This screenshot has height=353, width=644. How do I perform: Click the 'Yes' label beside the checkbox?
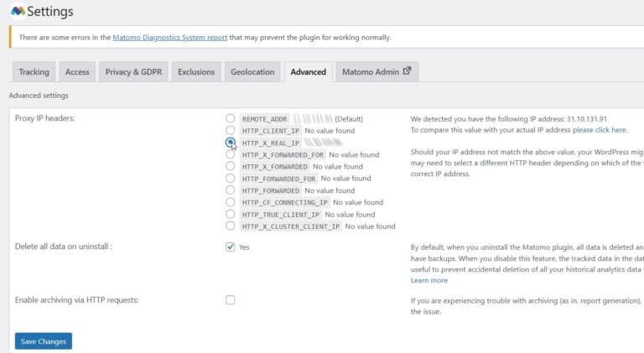[x=244, y=247]
